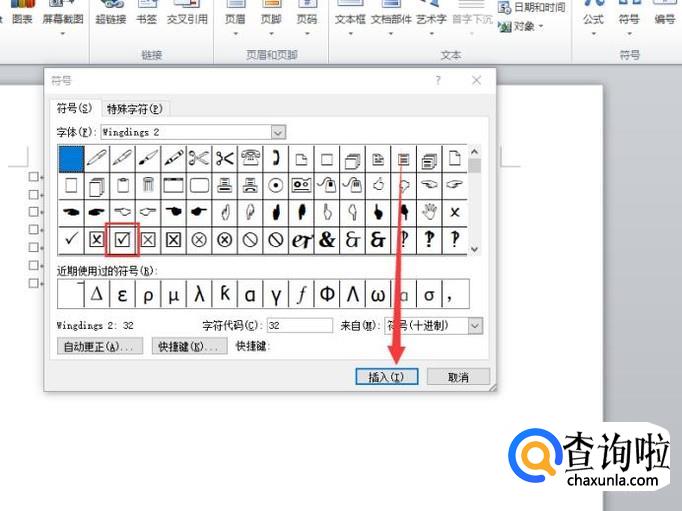The image size is (682, 511).
Task: Insert WordArt from ribbon
Action: click(x=431, y=17)
